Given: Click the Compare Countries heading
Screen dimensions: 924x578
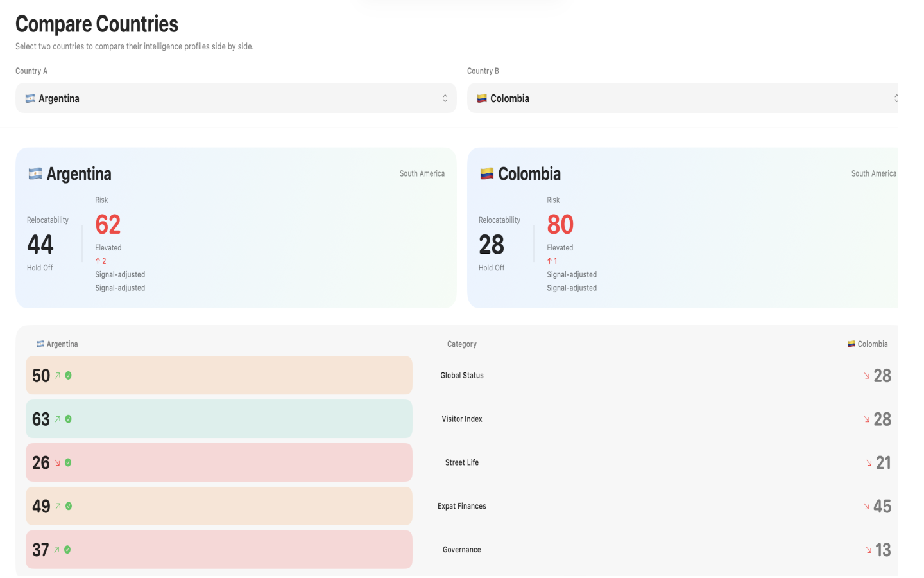Looking at the screenshot, I should click(97, 24).
